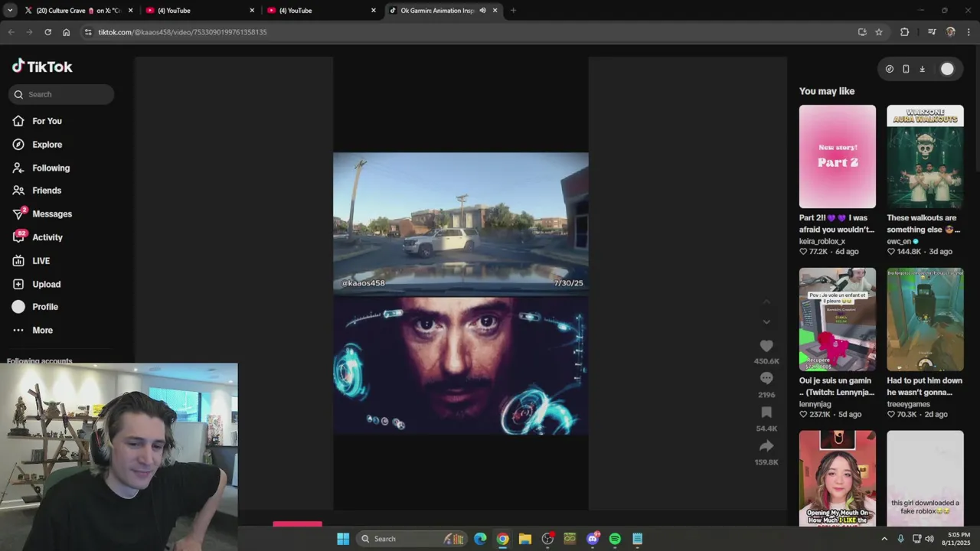Open a new browser tab

[x=513, y=11]
